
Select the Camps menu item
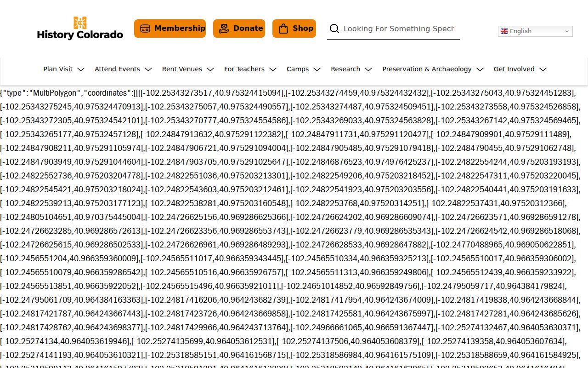(298, 69)
